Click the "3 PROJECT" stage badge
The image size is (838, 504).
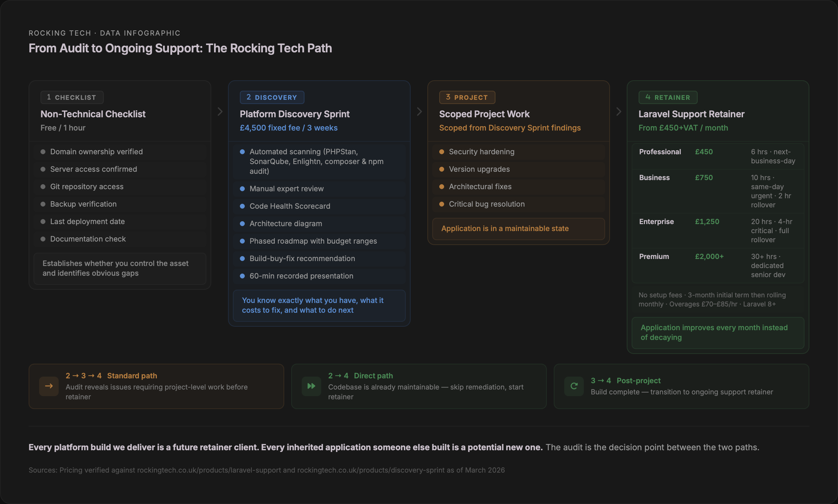click(x=467, y=97)
